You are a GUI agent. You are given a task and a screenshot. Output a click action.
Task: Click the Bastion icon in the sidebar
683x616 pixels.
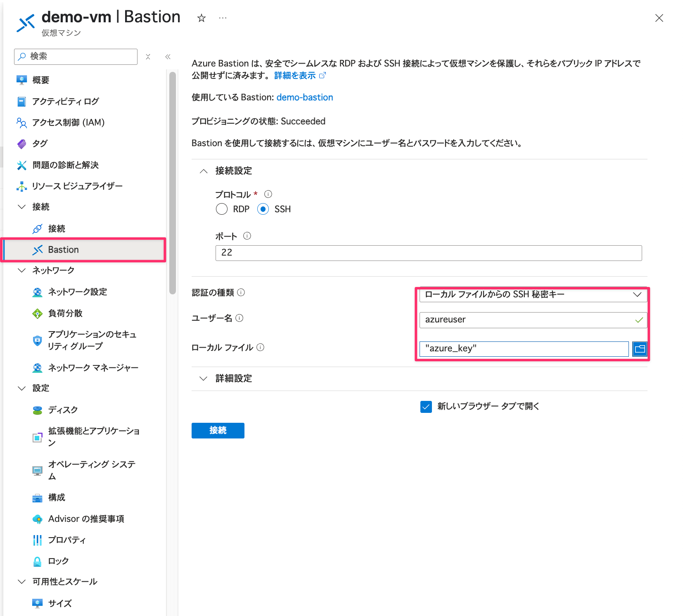coord(38,250)
